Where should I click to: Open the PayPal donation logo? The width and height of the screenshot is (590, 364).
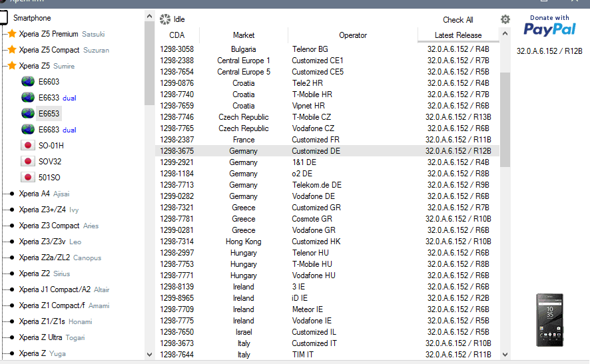pos(550,29)
